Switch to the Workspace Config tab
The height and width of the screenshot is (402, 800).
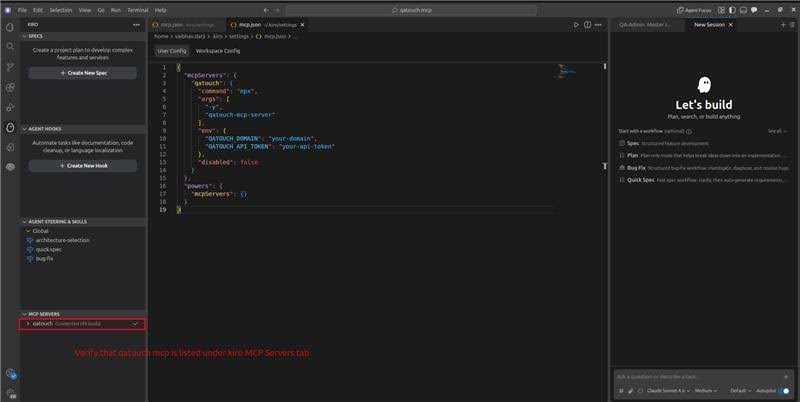coord(218,51)
